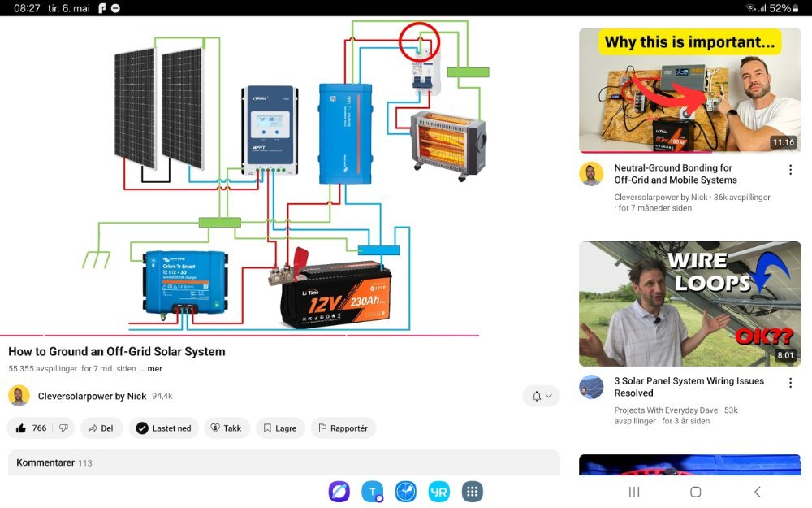Open options menu for Wiring Issues video
This screenshot has width=812, height=508.
790,383
